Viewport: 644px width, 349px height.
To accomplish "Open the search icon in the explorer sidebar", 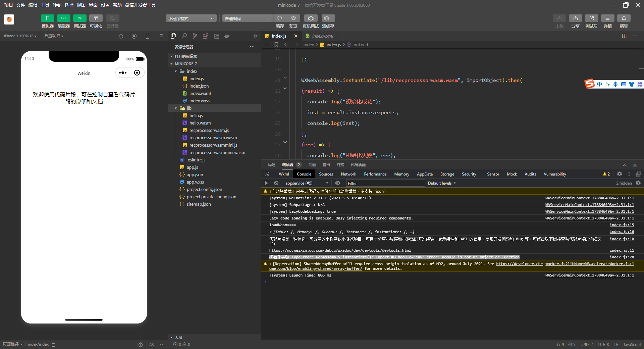I will (x=184, y=36).
